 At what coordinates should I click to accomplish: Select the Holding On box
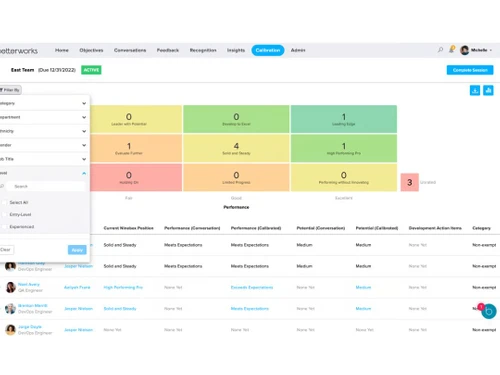click(x=136, y=177)
